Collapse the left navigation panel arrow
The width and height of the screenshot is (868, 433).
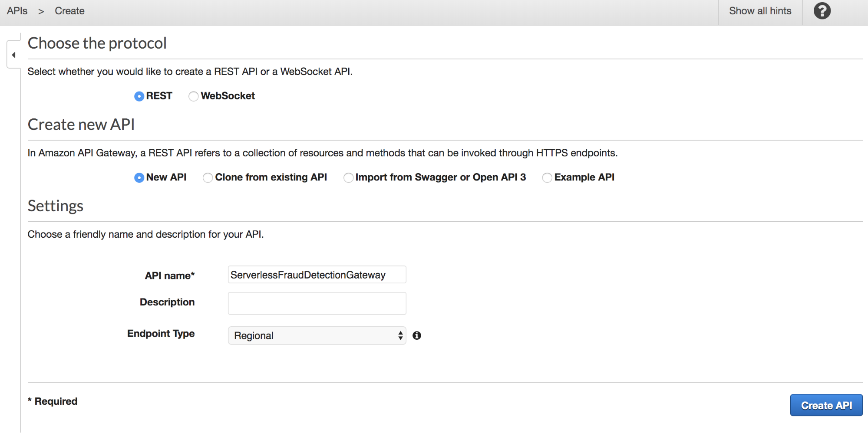pyautogui.click(x=14, y=55)
